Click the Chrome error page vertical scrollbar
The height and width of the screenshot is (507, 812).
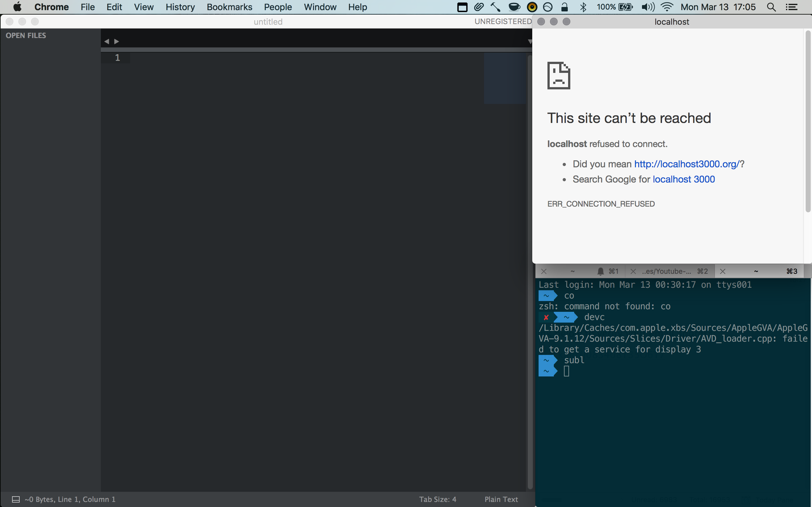coord(808,121)
